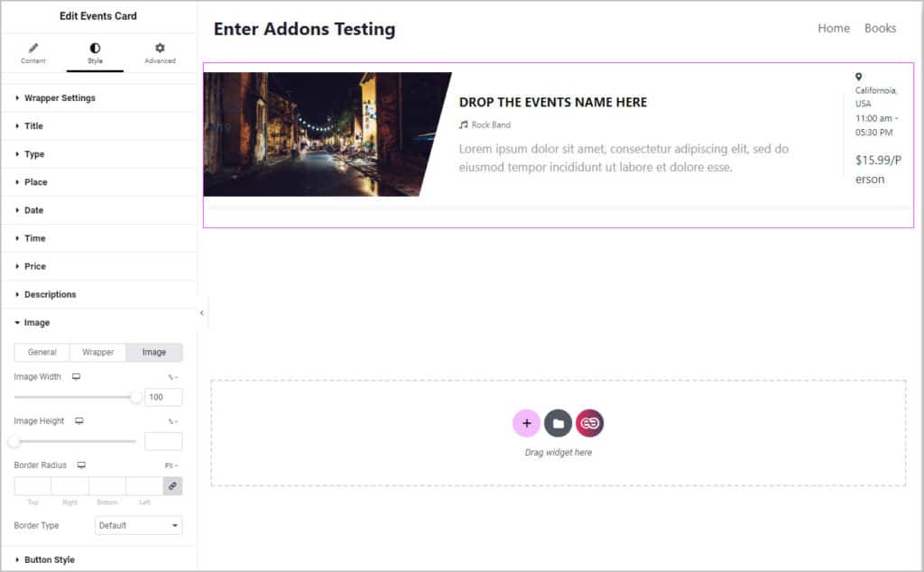Click the $15.99/Person price text
924x572 pixels.
[x=878, y=170]
